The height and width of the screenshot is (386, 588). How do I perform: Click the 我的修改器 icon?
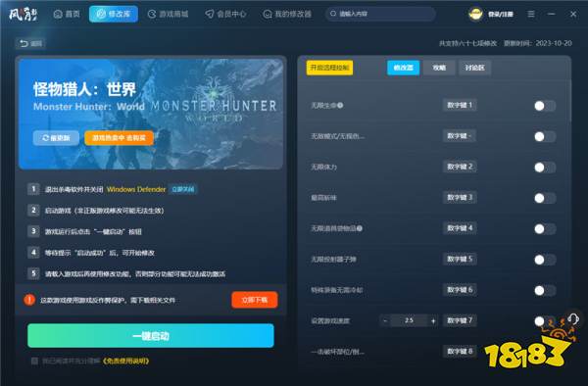click(x=268, y=15)
